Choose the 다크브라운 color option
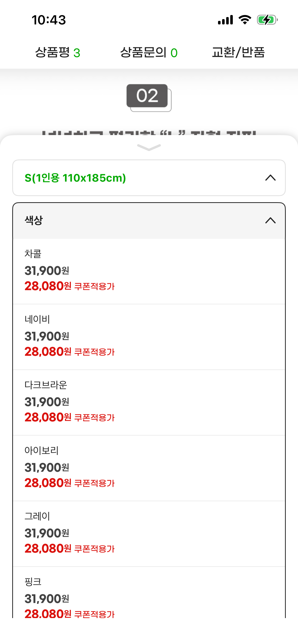 click(149, 402)
